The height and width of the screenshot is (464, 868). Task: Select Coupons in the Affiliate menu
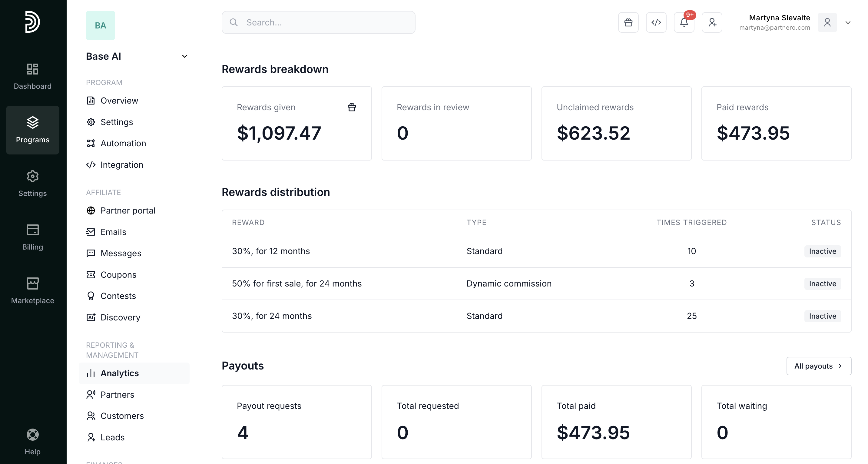tap(118, 275)
